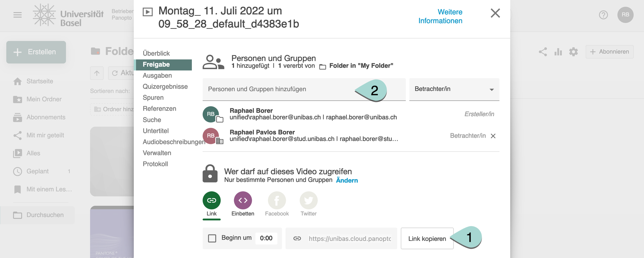The image size is (644, 258).
Task: Click the Beginn um time field
Action: tap(266, 238)
